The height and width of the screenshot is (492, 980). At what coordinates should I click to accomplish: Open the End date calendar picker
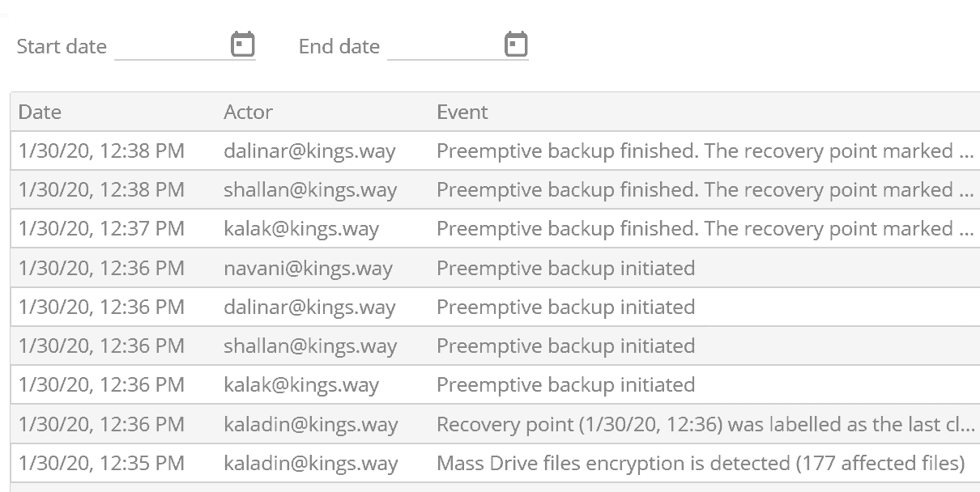click(516, 44)
